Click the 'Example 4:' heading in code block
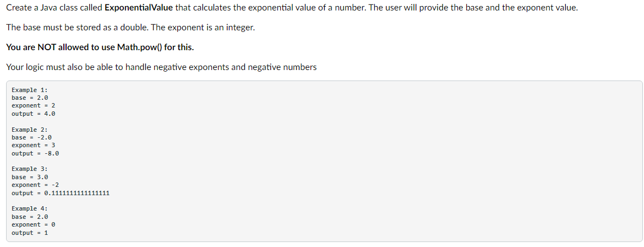Viewport: 644px width, 247px height. (30, 209)
